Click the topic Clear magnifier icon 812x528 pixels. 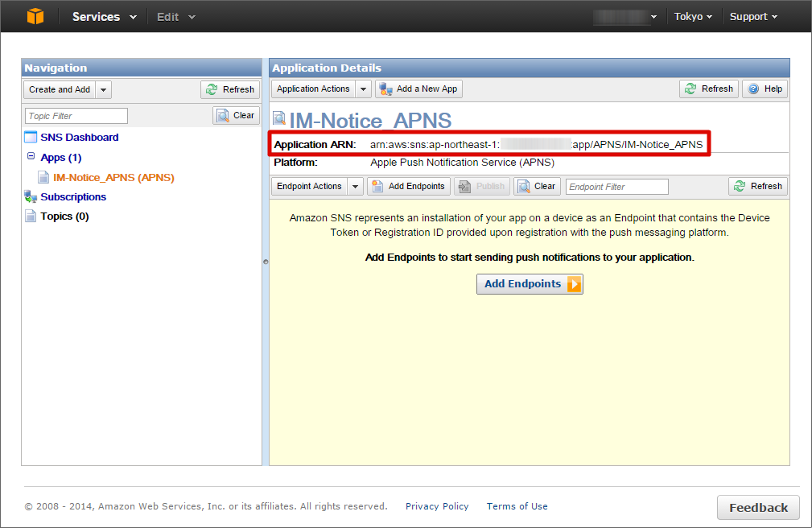(x=223, y=116)
